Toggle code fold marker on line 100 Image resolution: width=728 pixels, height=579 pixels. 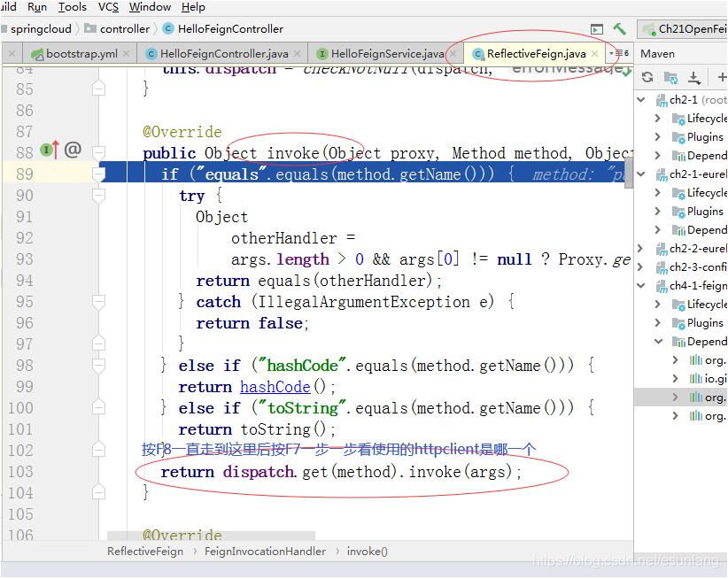99,408
